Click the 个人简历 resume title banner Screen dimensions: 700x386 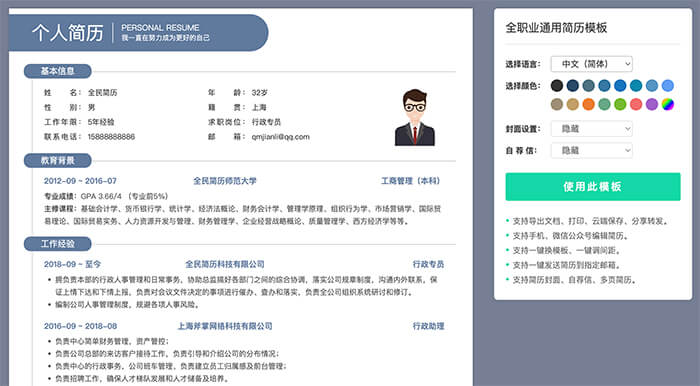point(138,33)
